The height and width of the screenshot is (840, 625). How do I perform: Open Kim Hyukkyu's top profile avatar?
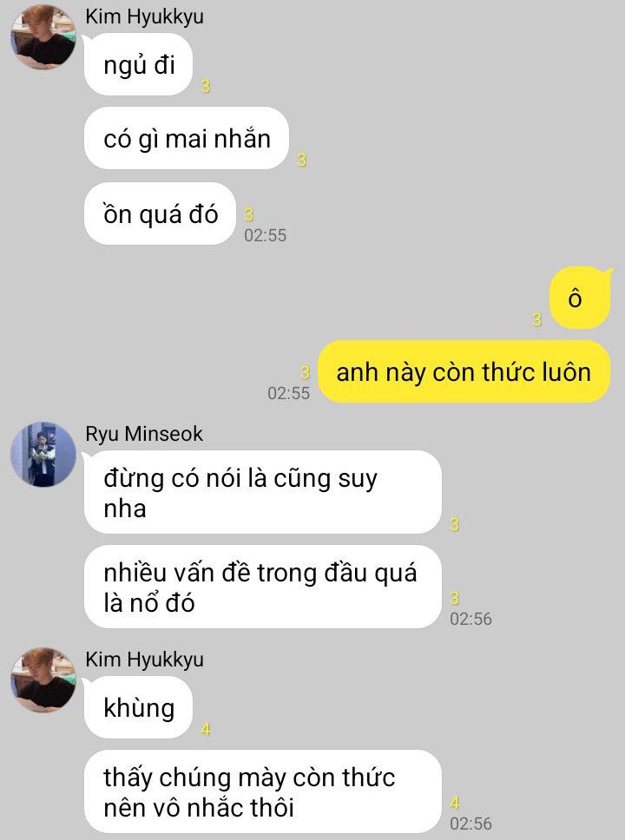(x=43, y=37)
